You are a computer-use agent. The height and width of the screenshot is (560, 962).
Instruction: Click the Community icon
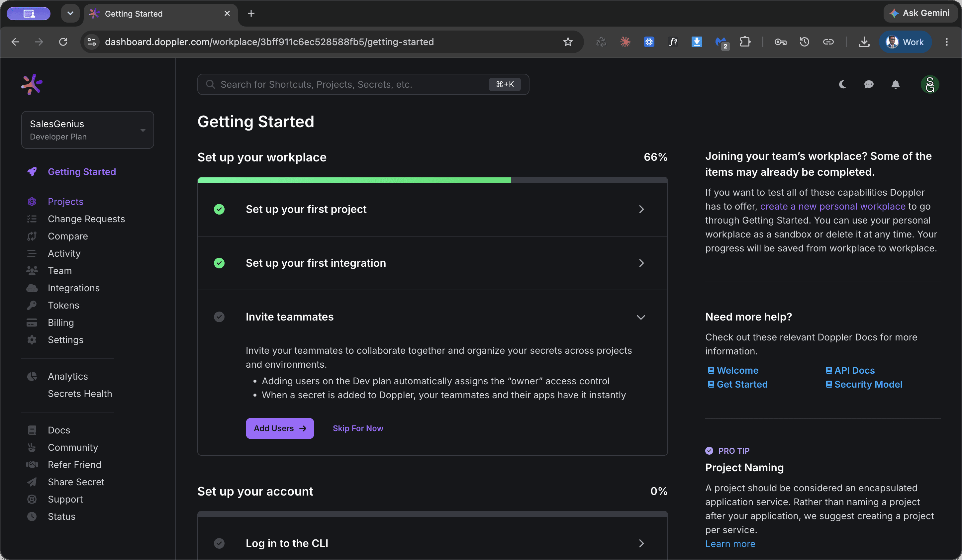(x=32, y=447)
